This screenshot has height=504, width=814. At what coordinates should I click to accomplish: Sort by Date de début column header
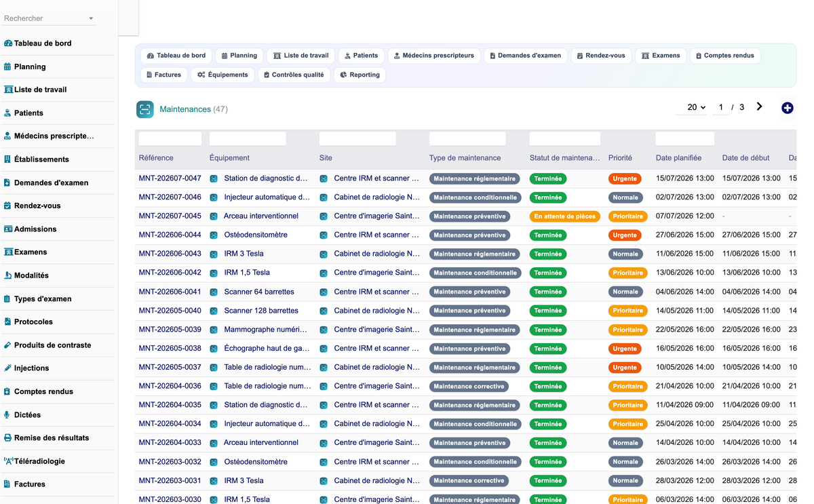tap(745, 158)
